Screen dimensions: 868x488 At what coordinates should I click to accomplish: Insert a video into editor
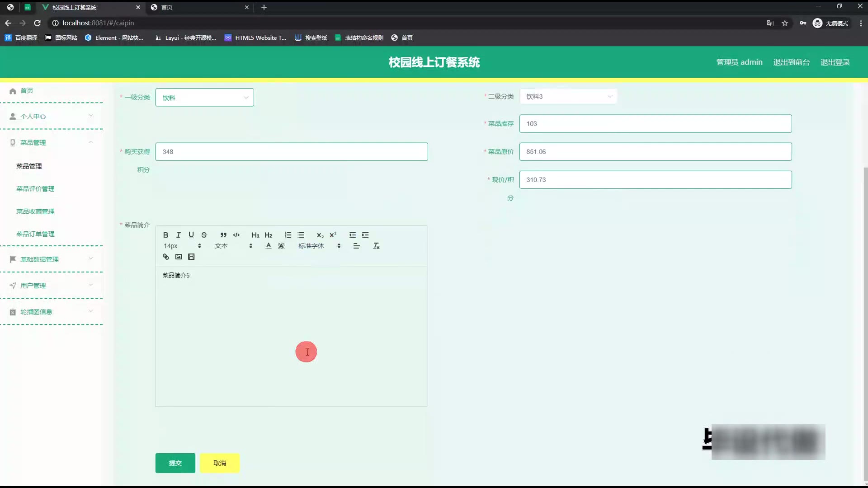[191, 257]
